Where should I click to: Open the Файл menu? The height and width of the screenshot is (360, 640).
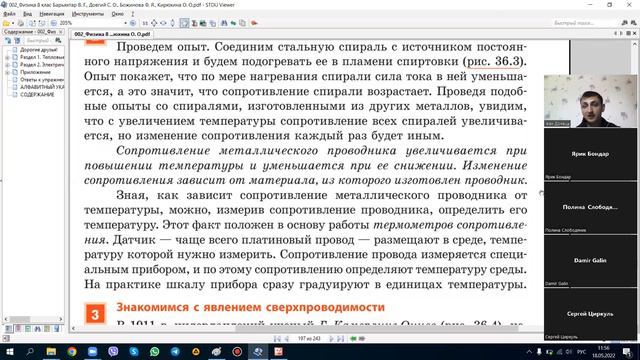[9, 14]
